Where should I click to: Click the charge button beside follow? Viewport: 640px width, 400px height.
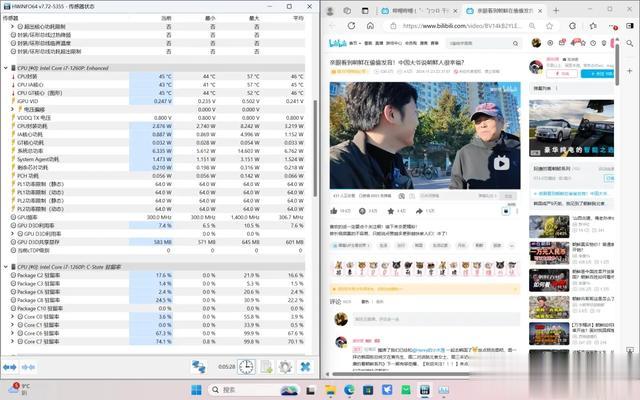562,73
